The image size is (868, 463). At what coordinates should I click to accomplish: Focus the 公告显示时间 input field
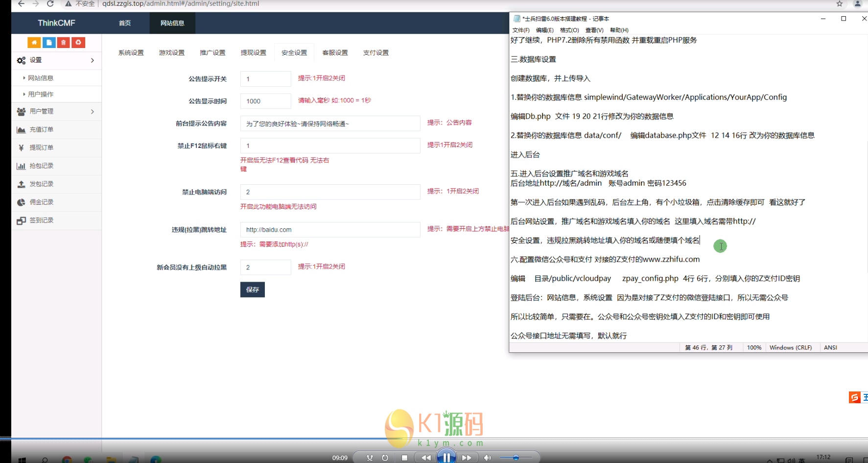[265, 101]
